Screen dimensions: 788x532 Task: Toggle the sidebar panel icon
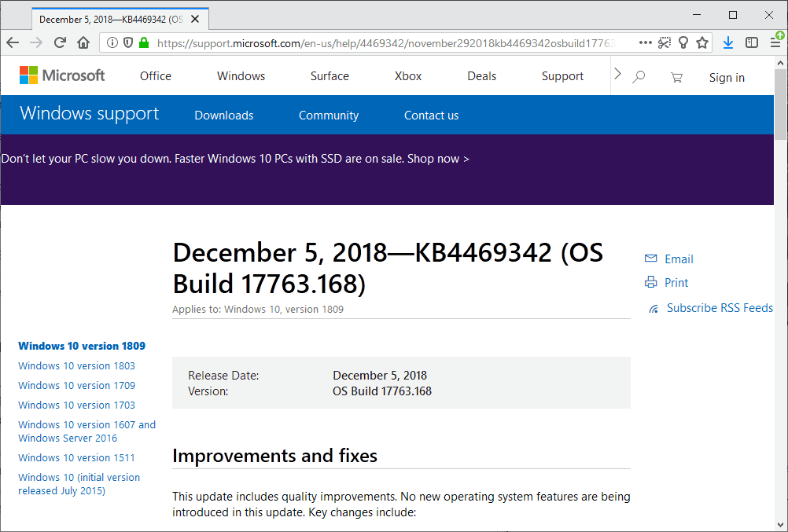752,42
